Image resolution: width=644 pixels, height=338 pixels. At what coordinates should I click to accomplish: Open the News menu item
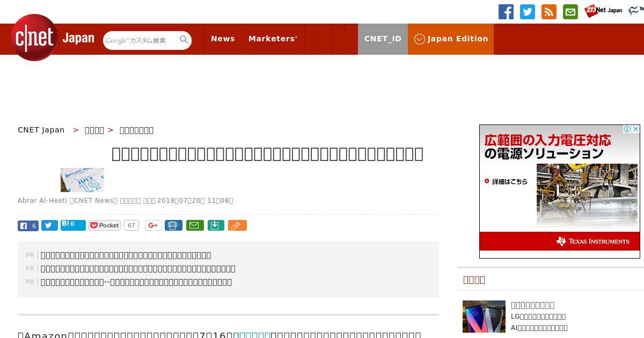point(223,39)
